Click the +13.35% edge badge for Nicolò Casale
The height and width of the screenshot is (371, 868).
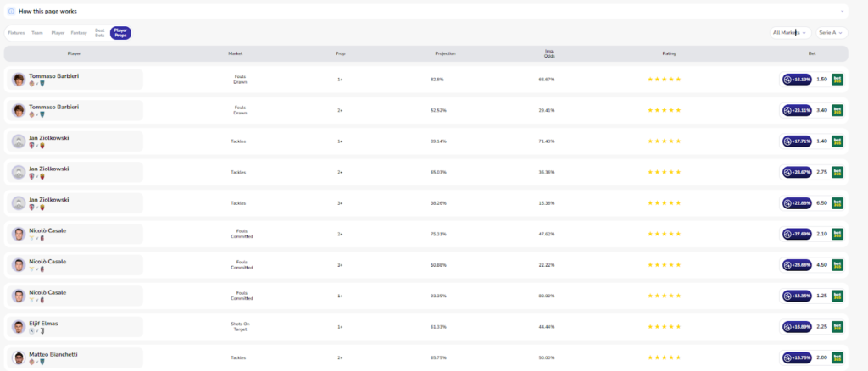797,296
